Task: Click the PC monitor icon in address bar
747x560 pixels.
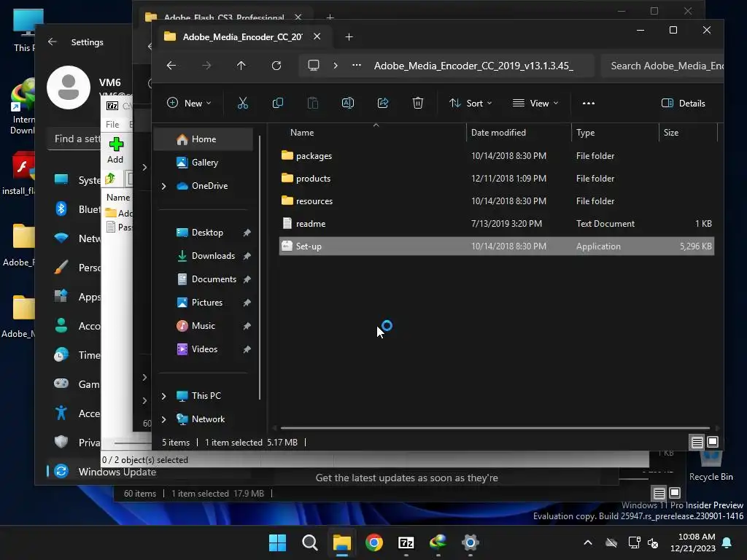Action: (314, 66)
